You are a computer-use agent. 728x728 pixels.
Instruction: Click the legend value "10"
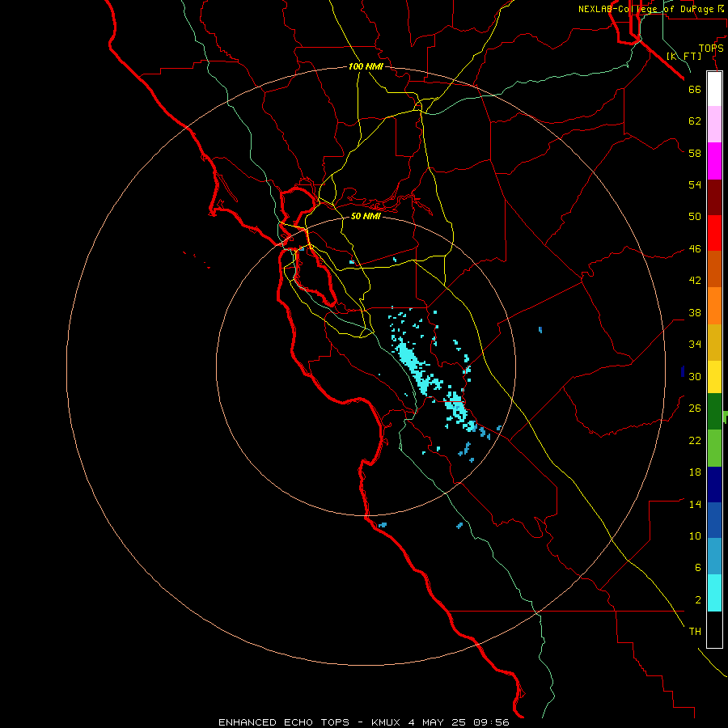click(695, 535)
